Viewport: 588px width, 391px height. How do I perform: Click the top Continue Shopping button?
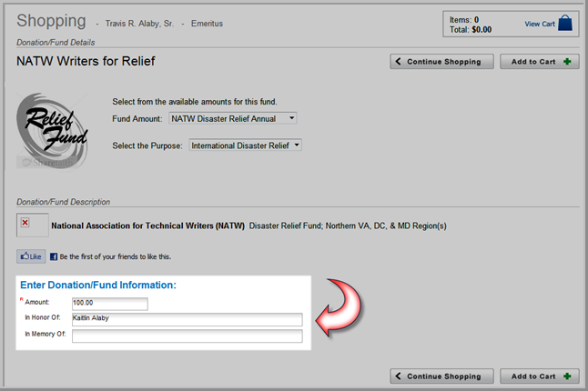tap(441, 62)
